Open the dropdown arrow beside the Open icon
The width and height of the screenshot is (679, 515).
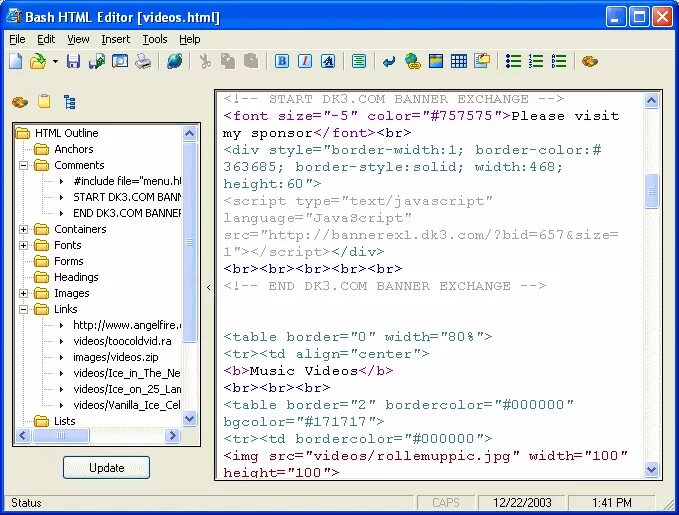point(55,62)
